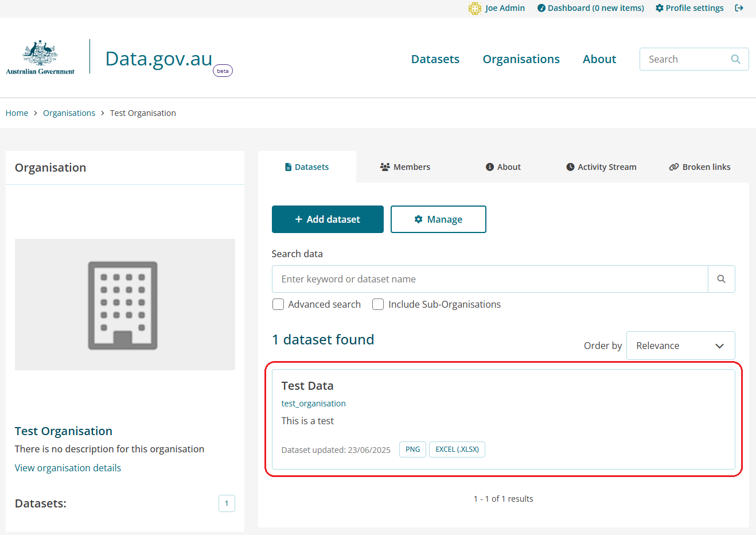
Task: Switch to the organisation About tab
Action: pyautogui.click(x=503, y=167)
